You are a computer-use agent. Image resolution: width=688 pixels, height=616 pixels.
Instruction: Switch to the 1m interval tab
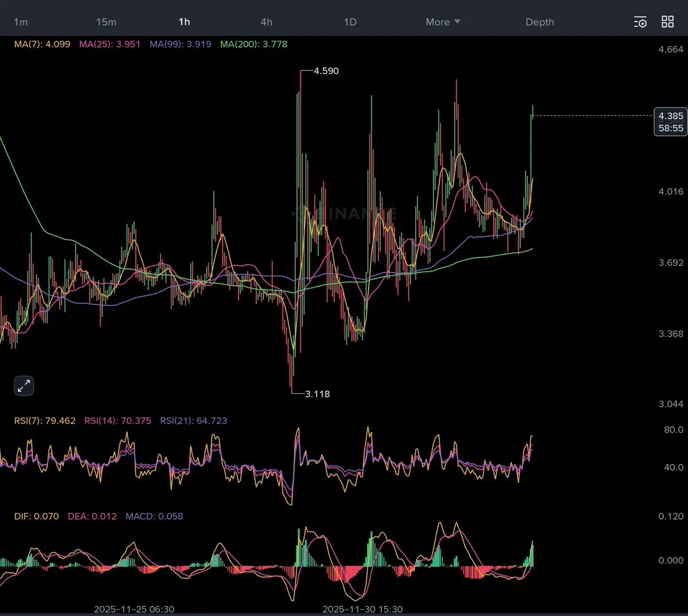21,22
